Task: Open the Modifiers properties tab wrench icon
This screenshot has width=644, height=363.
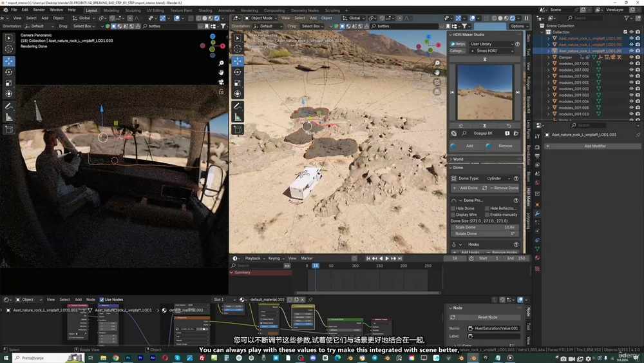Action: (537, 214)
